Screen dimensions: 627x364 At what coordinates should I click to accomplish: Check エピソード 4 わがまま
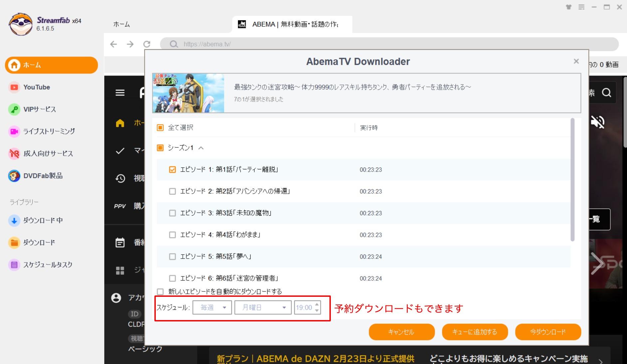tap(172, 235)
